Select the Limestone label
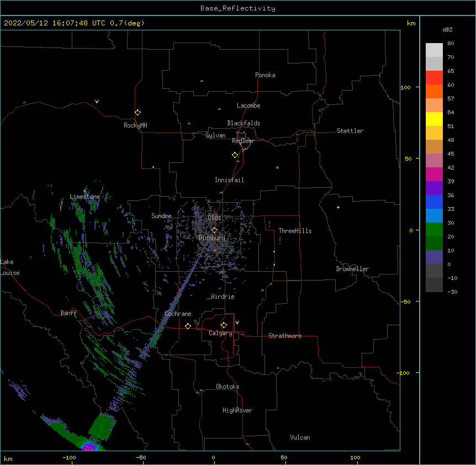The image size is (476, 465). click(x=84, y=197)
